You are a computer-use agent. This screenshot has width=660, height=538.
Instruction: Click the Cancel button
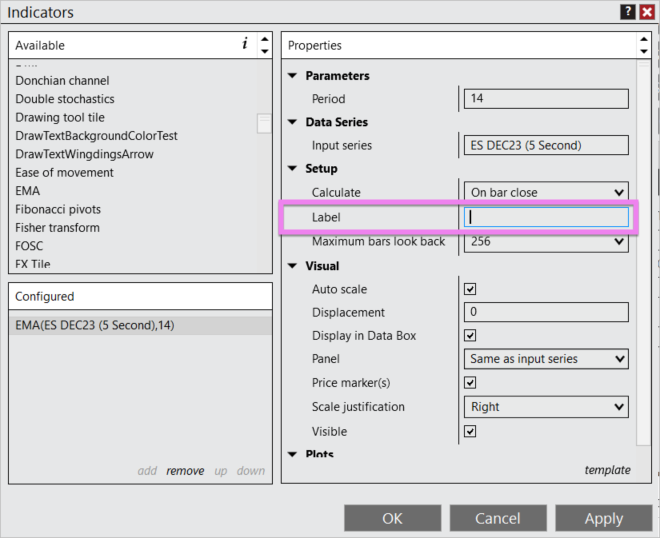tap(498, 518)
